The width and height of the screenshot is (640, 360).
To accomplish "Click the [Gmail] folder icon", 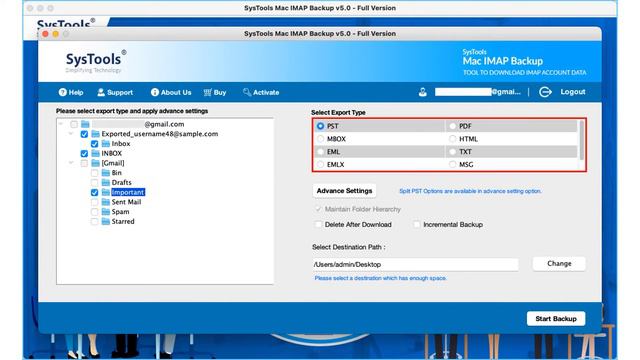I will coord(96,163).
